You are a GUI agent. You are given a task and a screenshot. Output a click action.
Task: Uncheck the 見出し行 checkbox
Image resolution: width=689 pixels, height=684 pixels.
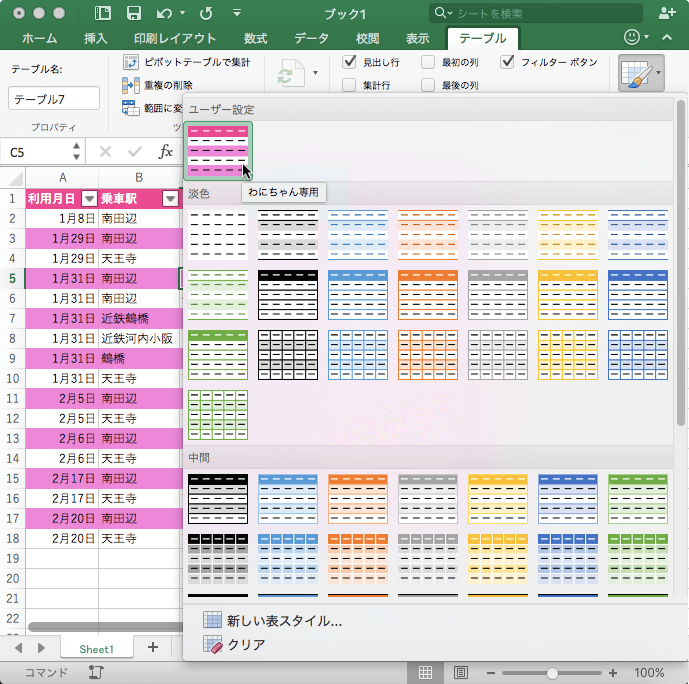[x=349, y=62]
